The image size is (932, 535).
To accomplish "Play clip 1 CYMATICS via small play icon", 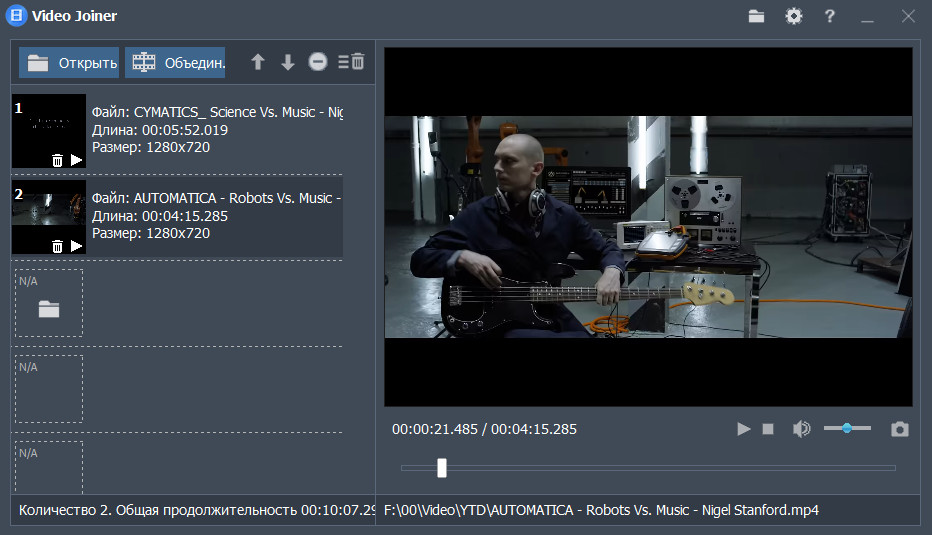I will (x=76, y=159).
